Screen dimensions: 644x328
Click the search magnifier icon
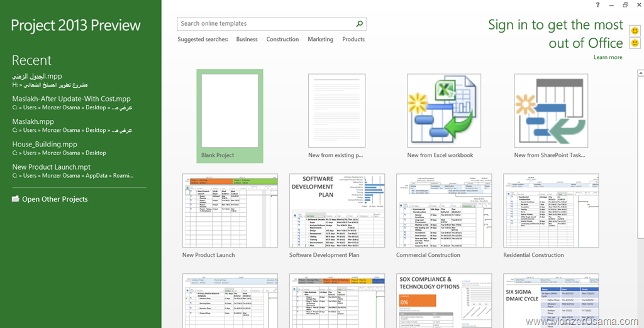coord(359,24)
